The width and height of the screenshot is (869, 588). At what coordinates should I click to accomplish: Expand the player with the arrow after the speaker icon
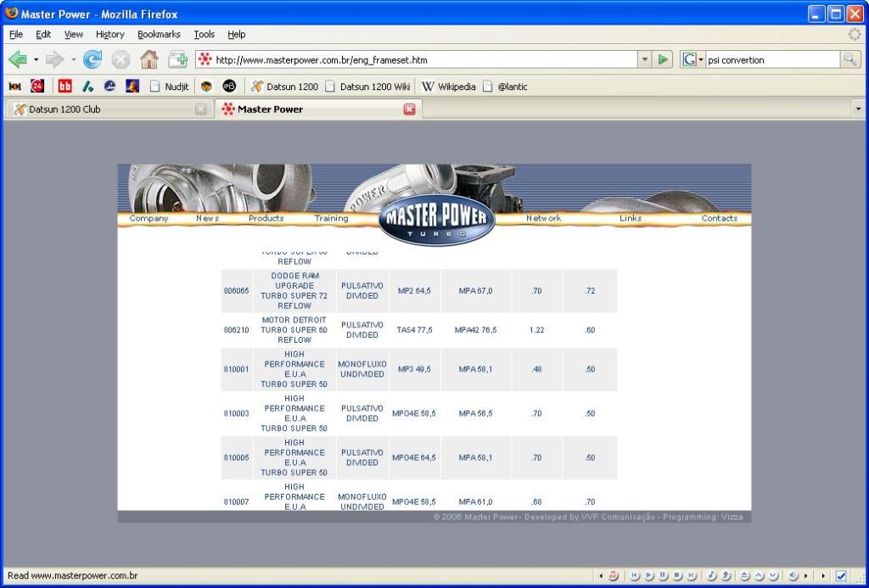pyautogui.click(x=806, y=576)
